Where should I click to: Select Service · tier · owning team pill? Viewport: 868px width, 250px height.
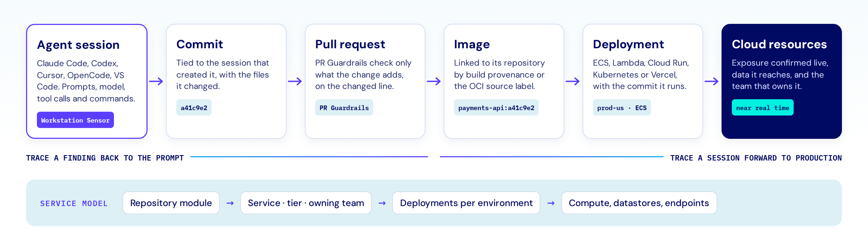coord(306,203)
